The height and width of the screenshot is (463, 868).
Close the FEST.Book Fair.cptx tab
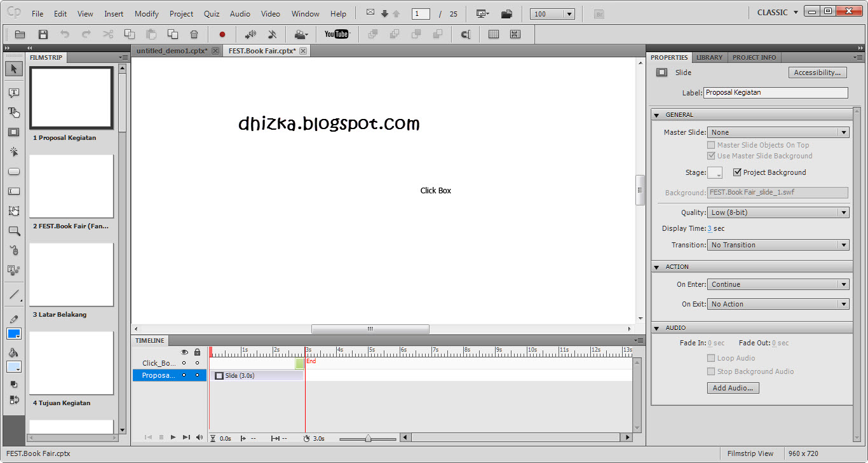coord(303,51)
